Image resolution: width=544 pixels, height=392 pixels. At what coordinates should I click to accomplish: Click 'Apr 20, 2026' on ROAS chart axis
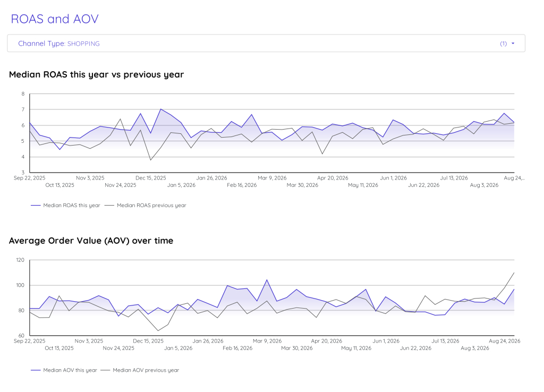(333, 178)
